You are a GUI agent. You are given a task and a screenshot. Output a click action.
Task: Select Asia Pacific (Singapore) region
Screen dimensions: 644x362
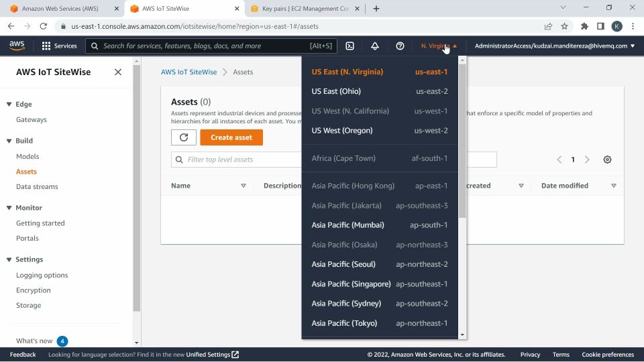tap(380, 284)
